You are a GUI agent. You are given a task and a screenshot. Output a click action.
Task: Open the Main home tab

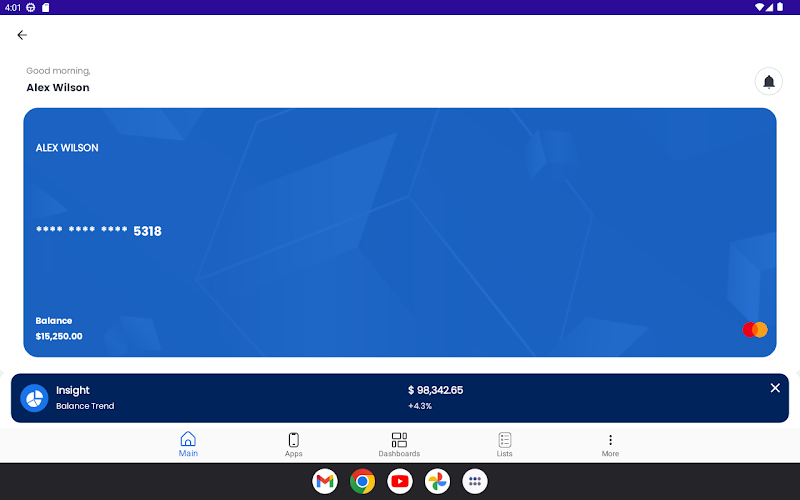[188, 444]
